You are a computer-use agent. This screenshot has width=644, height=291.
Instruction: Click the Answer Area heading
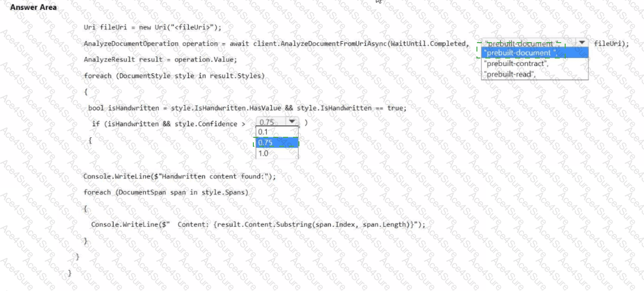coord(33,7)
